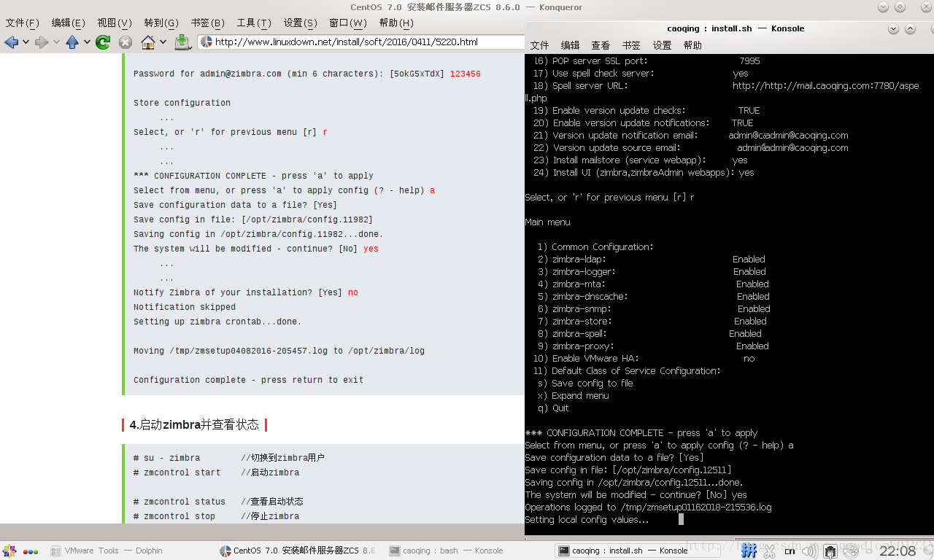Open the Forward history dropdown arrow
The image size is (934, 560).
57,42
